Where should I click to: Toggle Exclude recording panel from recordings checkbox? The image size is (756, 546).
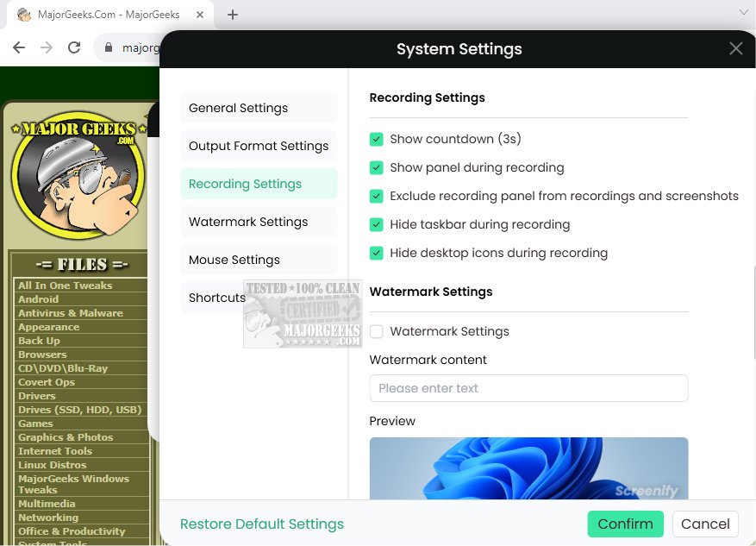point(376,197)
